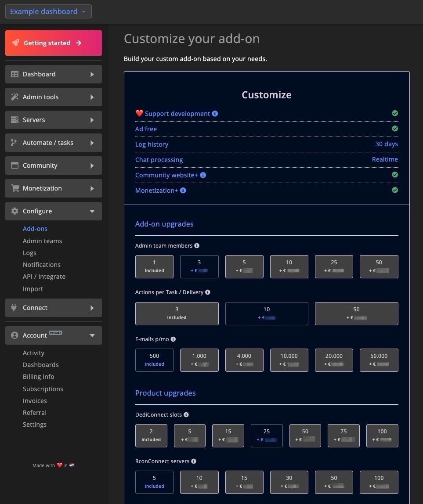Open the Admin teams page
The height and width of the screenshot is (504, 423).
(x=42, y=241)
